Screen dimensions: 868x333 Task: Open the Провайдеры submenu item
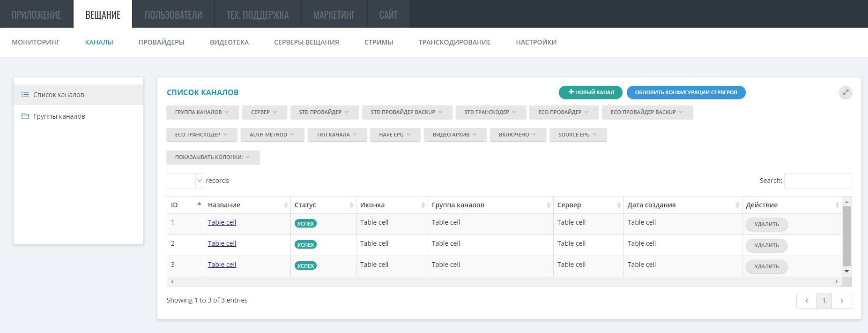161,42
